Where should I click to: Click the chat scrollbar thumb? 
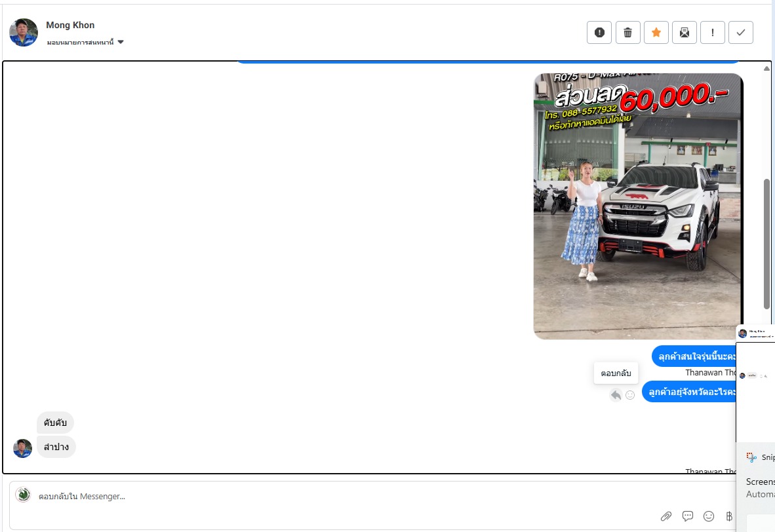click(x=766, y=242)
